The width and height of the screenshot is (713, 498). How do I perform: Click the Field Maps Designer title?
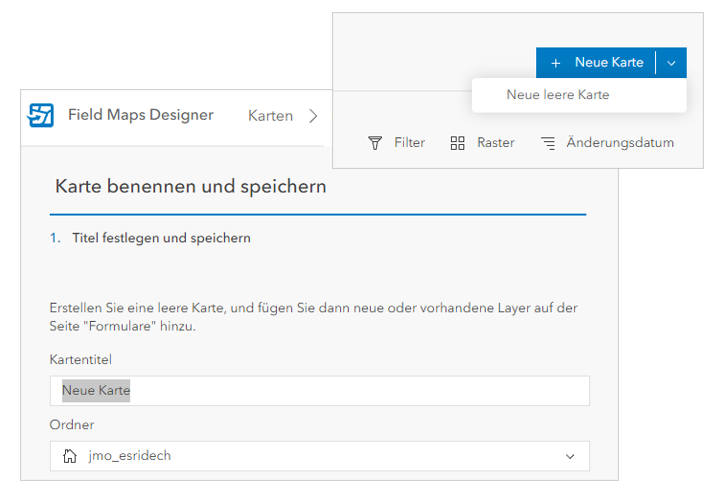tap(141, 115)
